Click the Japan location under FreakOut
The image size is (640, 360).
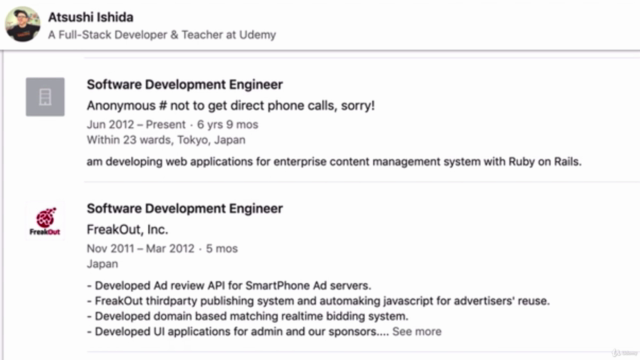pyautogui.click(x=102, y=264)
